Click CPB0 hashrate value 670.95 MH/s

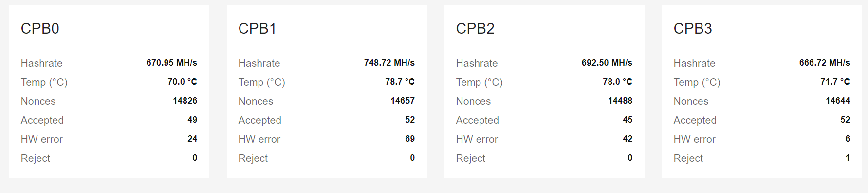coord(172,63)
